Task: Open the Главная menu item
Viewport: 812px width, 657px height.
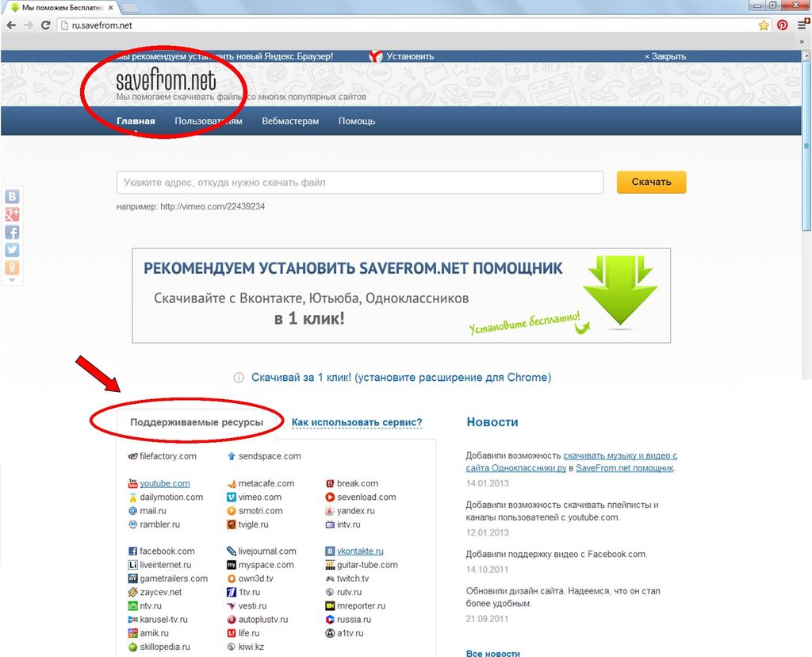Action: click(136, 121)
